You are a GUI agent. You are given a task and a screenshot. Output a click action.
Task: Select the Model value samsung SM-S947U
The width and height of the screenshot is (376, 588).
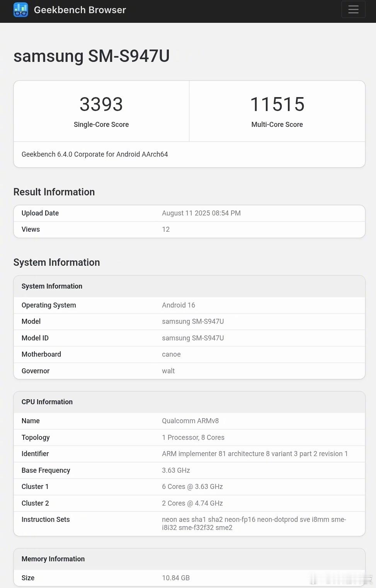point(193,321)
